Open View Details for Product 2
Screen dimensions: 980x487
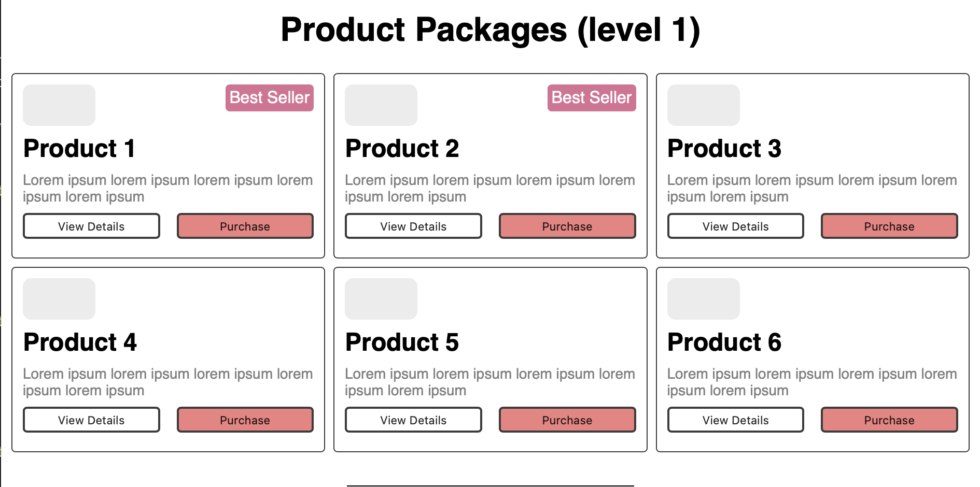(413, 226)
